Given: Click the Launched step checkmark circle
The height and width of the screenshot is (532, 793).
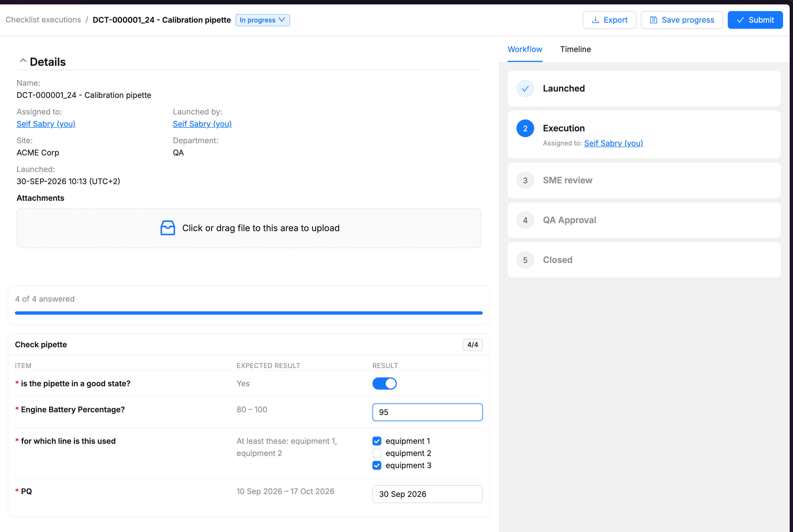Looking at the screenshot, I should coord(525,88).
